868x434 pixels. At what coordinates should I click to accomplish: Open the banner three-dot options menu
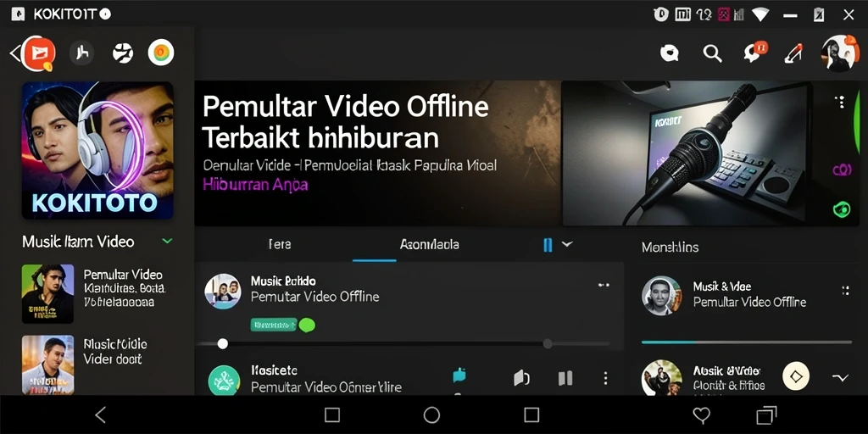[842, 102]
